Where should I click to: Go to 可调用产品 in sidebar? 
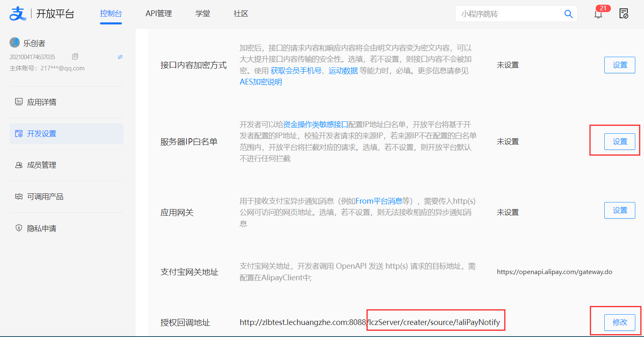[45, 197]
